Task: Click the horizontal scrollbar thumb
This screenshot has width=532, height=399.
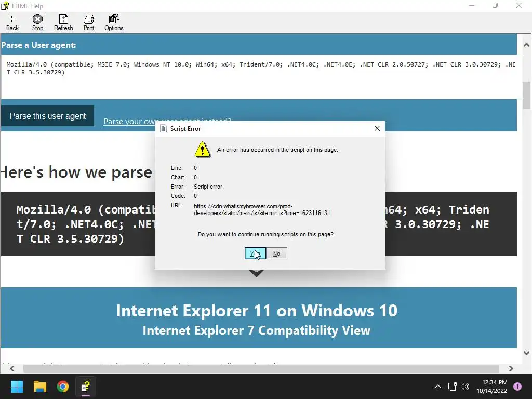Action: point(261,368)
